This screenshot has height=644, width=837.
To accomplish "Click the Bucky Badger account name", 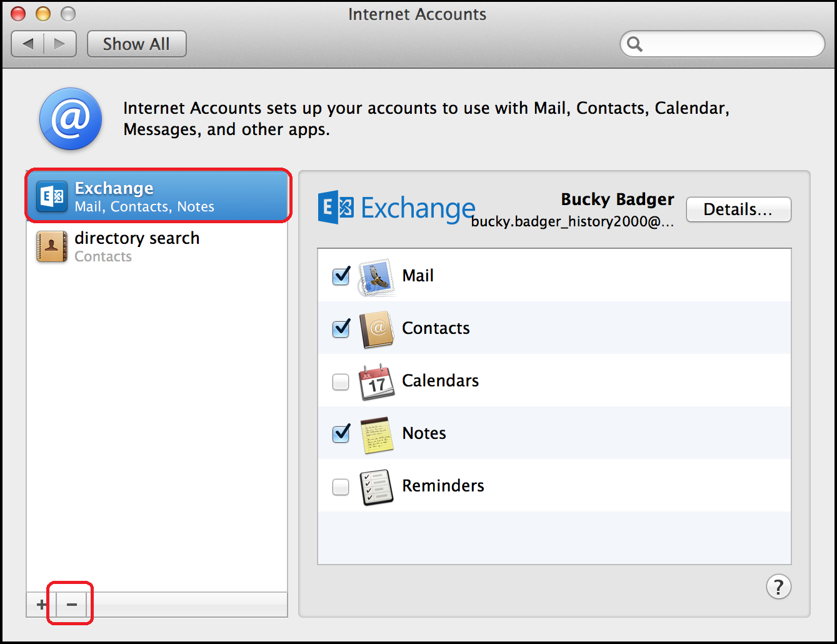I will (x=618, y=199).
